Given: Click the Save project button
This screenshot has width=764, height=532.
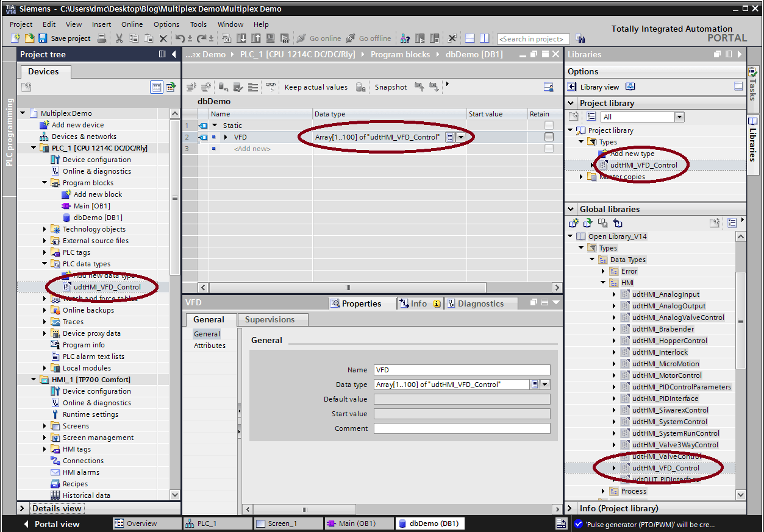Looking at the screenshot, I should [x=65, y=38].
